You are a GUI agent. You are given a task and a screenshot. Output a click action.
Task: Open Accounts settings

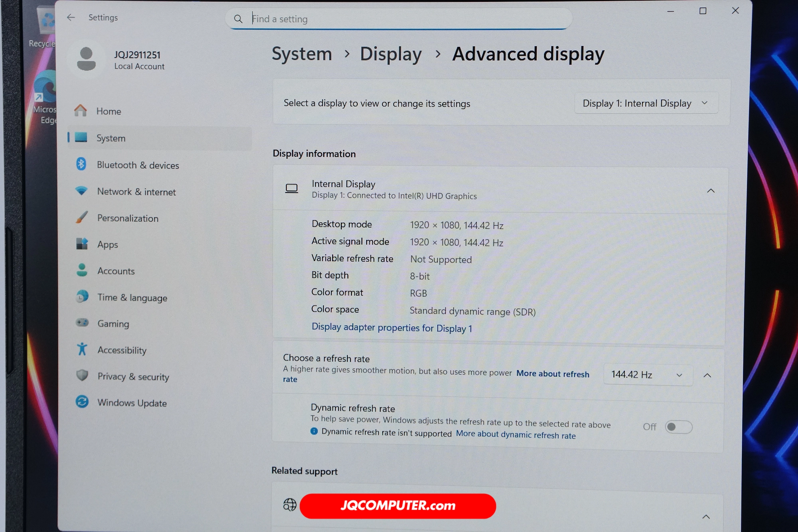coord(82,271)
